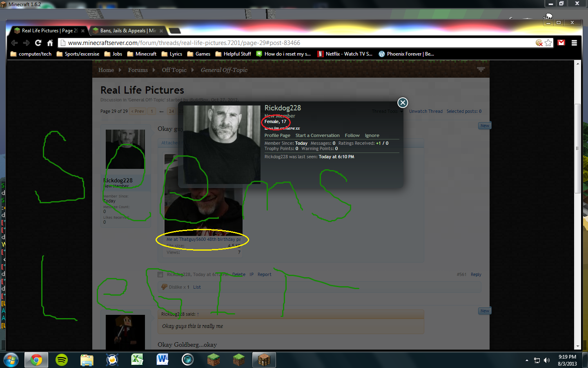Open Spotify from the taskbar
The height and width of the screenshot is (368, 588).
click(x=62, y=360)
